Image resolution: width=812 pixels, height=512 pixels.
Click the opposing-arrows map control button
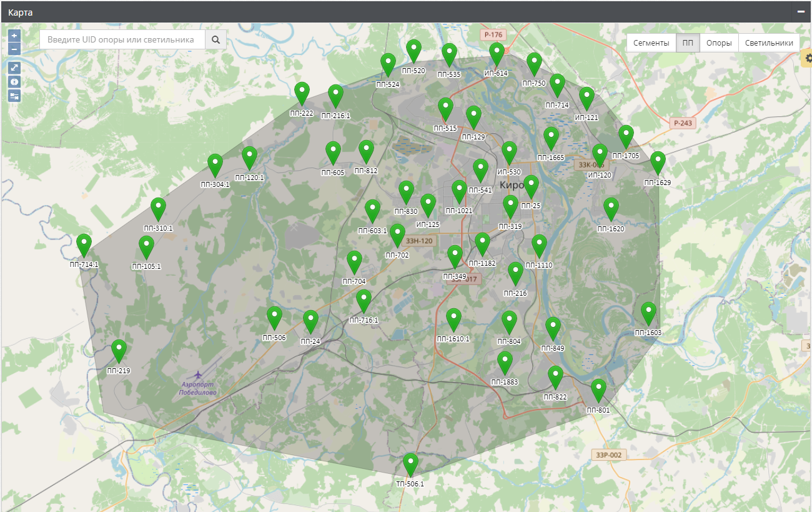coord(14,96)
